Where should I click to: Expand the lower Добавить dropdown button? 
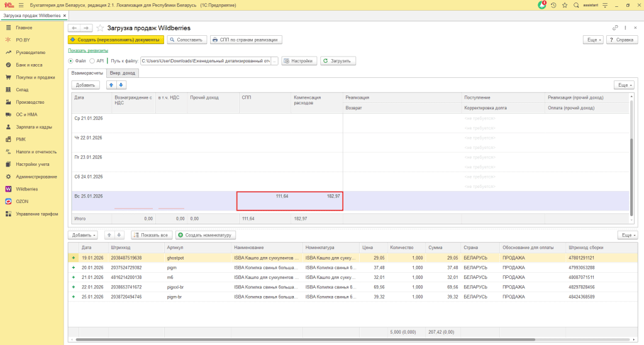(x=82, y=235)
